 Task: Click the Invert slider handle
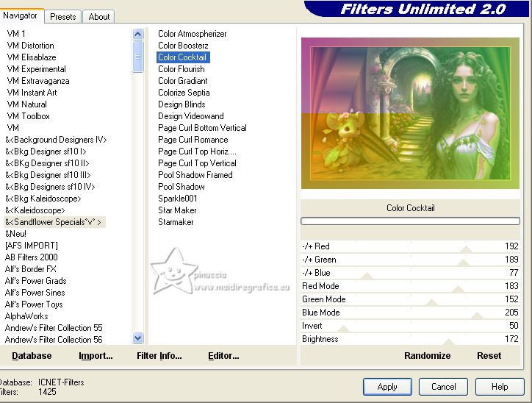pyautogui.click(x=344, y=329)
